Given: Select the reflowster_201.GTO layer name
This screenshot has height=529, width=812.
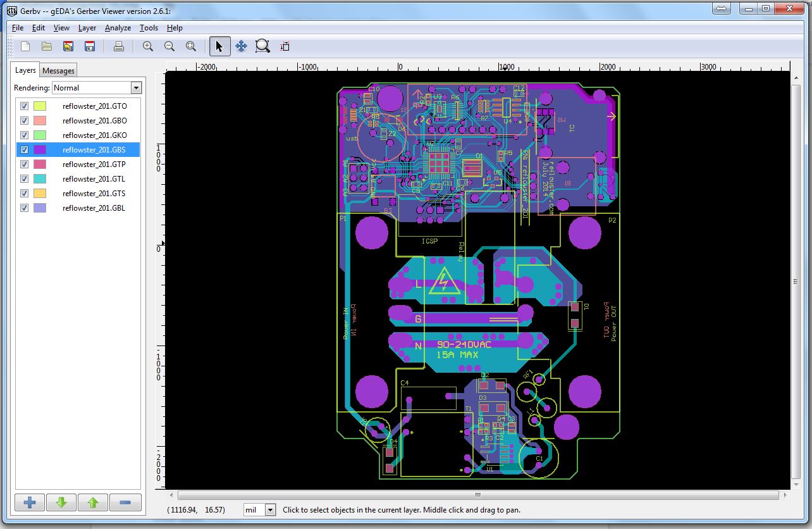Looking at the screenshot, I should (x=95, y=106).
